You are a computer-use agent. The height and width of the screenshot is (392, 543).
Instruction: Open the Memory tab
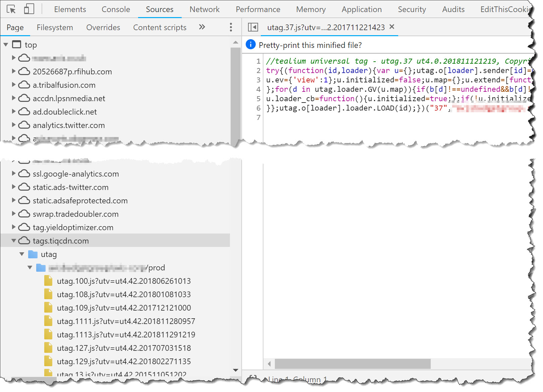[x=311, y=9]
